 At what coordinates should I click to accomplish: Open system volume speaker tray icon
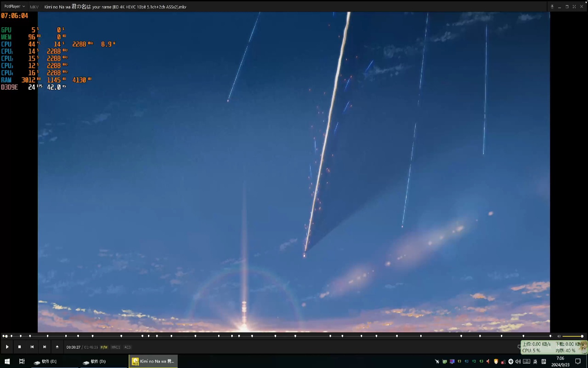tap(518, 362)
